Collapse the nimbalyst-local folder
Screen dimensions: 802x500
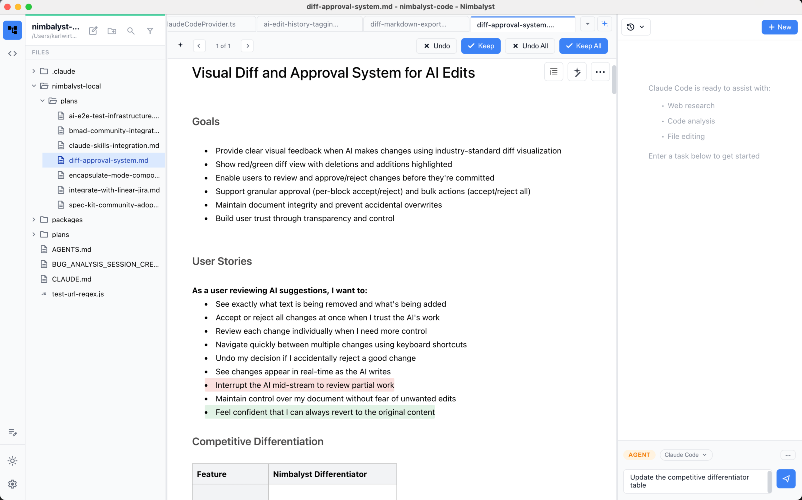click(x=34, y=86)
